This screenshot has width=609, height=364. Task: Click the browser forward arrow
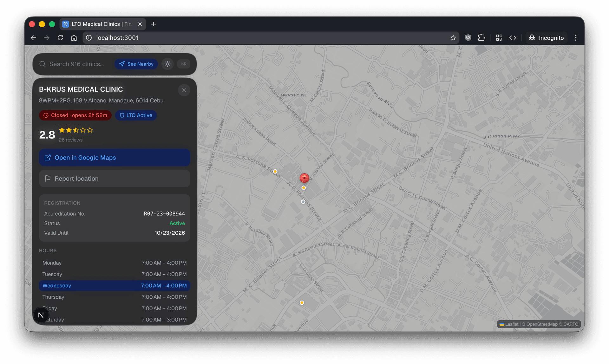(47, 38)
